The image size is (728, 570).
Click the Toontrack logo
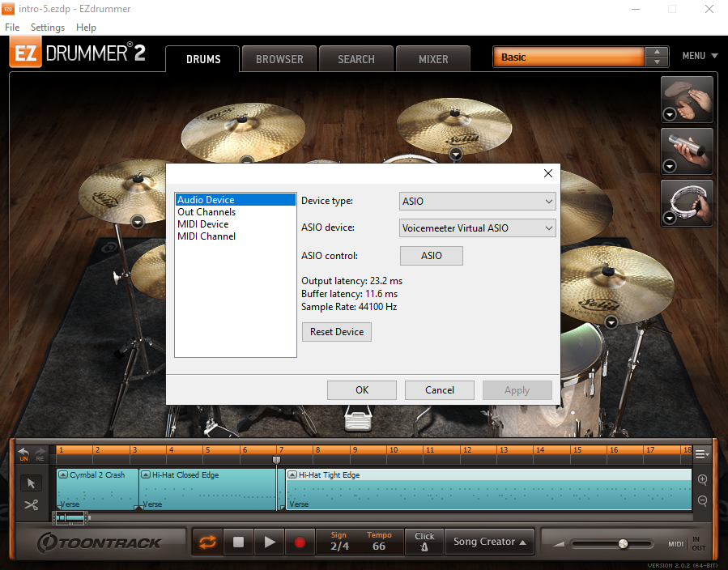point(99,542)
